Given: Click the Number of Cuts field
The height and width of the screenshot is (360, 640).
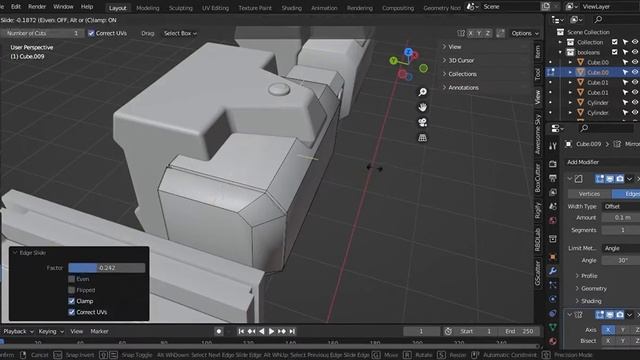Looking at the screenshot, I should pyautogui.click(x=42, y=33).
